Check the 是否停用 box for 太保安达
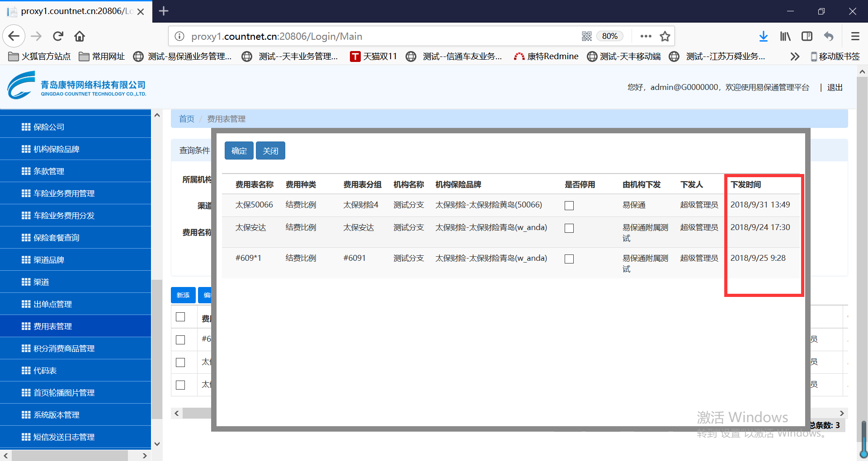868x461 pixels. coord(569,228)
